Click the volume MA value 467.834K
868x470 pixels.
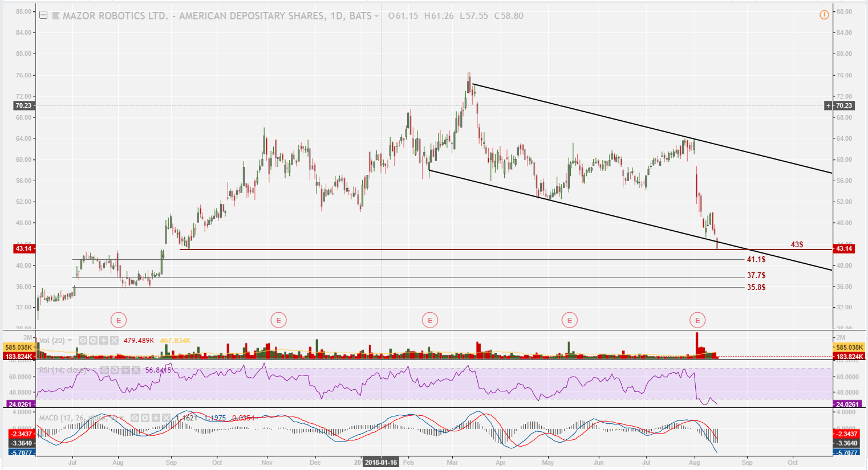pyautogui.click(x=175, y=340)
